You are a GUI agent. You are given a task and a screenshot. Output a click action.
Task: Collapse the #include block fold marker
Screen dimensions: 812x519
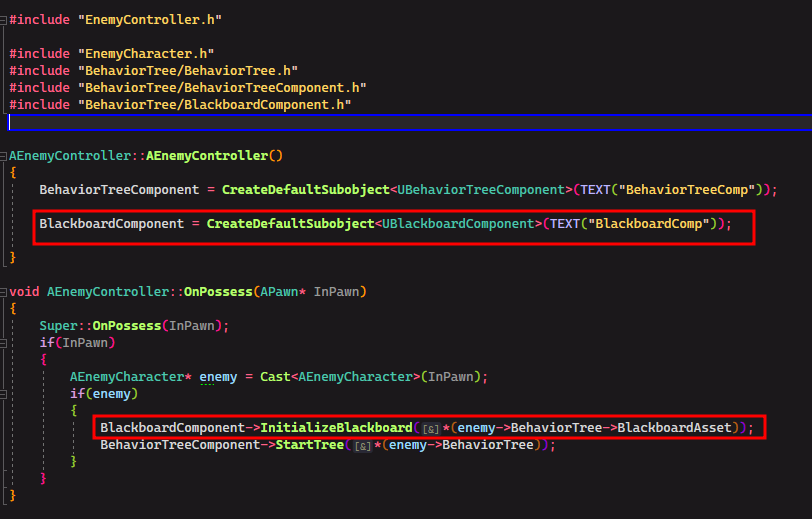[x=3, y=20]
